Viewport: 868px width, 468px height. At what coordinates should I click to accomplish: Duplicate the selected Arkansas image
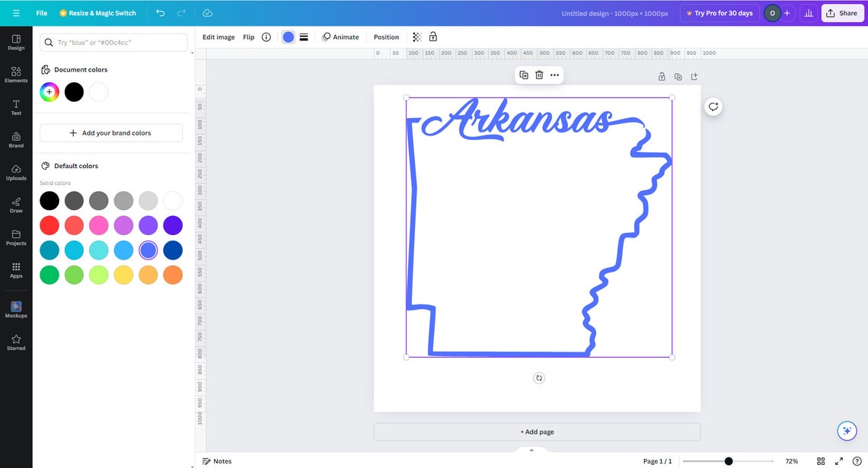coord(522,75)
